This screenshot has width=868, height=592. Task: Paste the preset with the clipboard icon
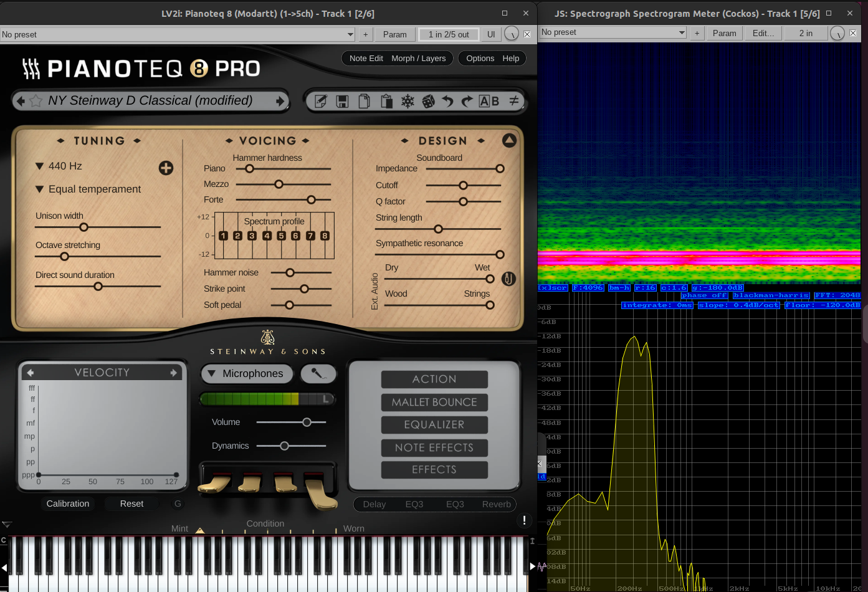click(386, 101)
